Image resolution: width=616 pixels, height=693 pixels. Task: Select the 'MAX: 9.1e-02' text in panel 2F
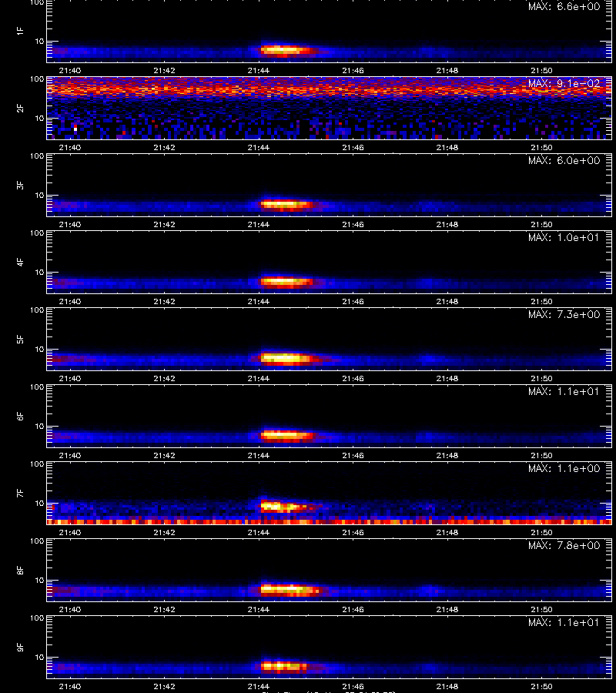(564, 83)
